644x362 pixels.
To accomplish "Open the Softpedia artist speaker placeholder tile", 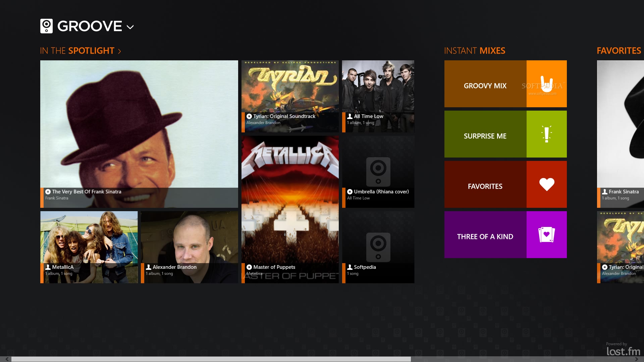I will click(378, 247).
